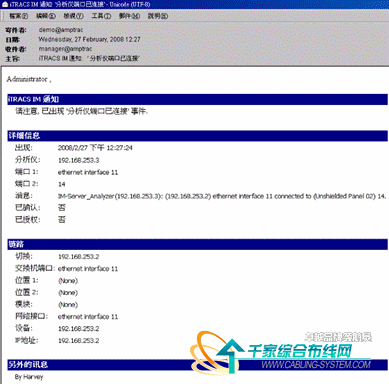This screenshot has height=384, width=389.
Task: Click the '寄件者:' field label
Action: (x=16, y=30)
